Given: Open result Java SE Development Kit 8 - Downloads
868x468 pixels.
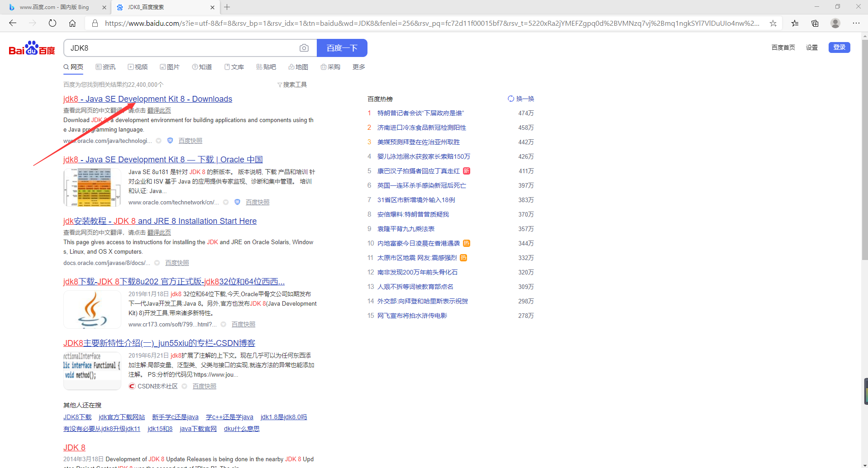Looking at the screenshot, I should pos(148,99).
